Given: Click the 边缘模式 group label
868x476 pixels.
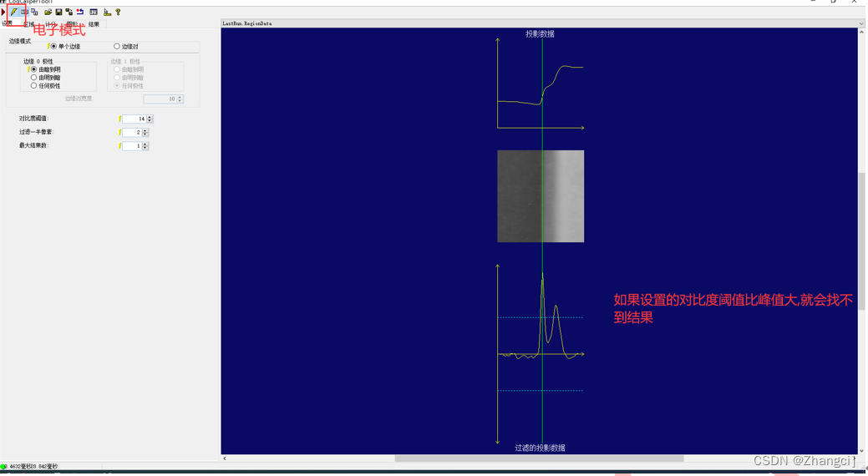Looking at the screenshot, I should [20, 41].
